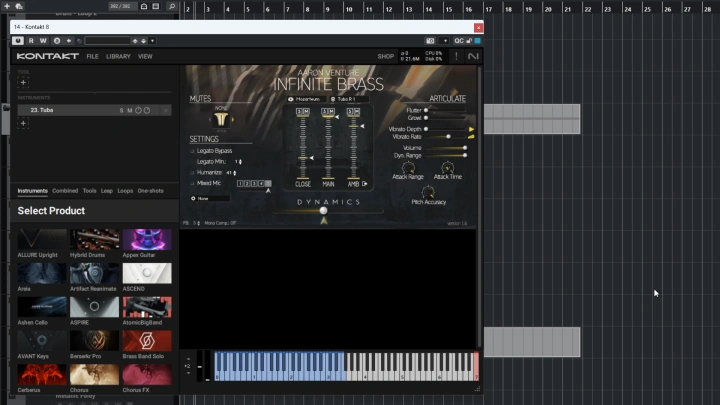Click the Pitch Accuracy knob

428,191
